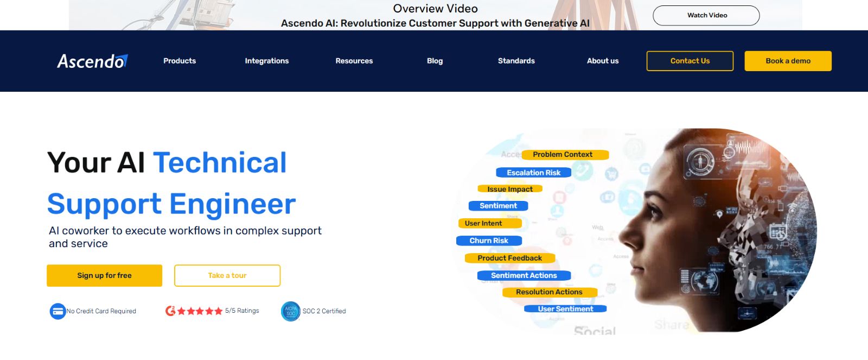Click the Product Feedback tag
The width and height of the screenshot is (868, 360).
pos(510,258)
